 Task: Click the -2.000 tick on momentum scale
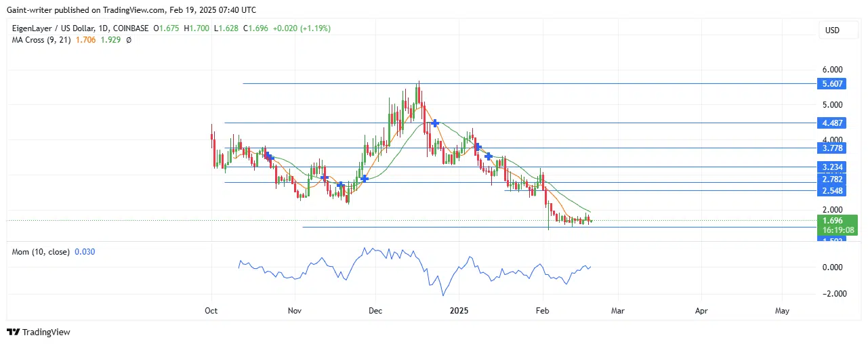831,293
